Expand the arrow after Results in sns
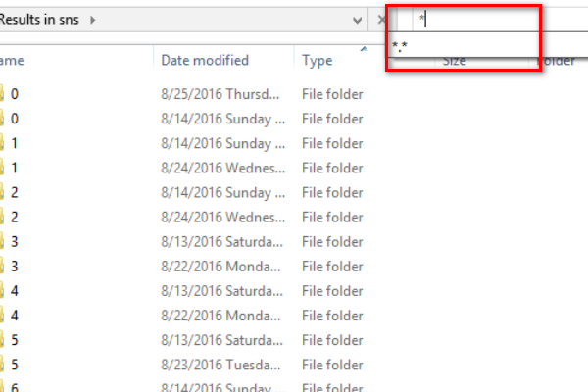Image resolution: width=588 pixels, height=392 pixels. pos(93,20)
